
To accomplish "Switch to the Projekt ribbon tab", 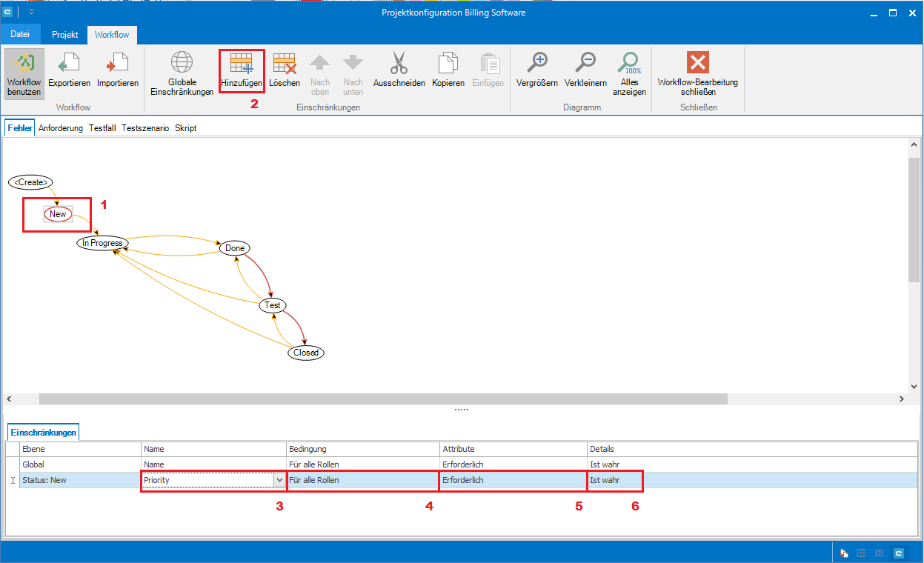I will (x=65, y=35).
